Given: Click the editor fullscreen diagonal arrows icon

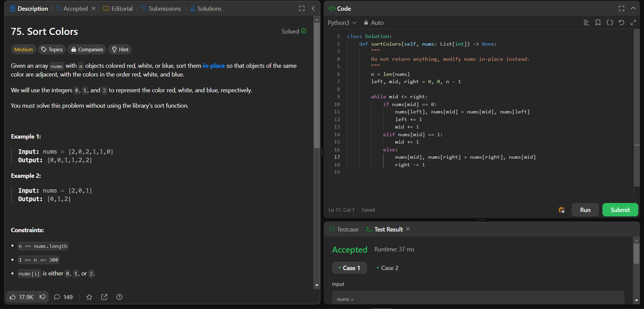Looking at the screenshot, I should 634,23.
